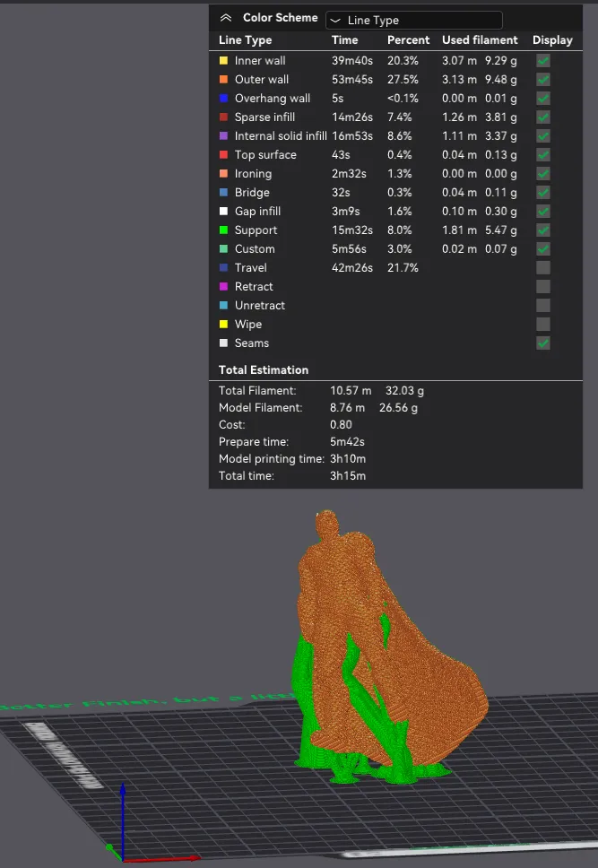Click the Prepare time 5m42s value
Image resolution: width=598 pixels, height=868 pixels.
tap(347, 442)
